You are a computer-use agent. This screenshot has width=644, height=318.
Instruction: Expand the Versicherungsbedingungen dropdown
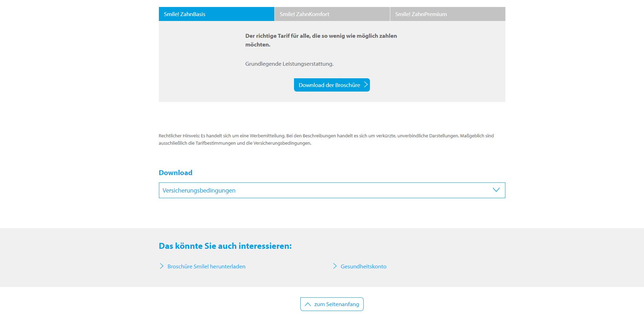point(332,190)
